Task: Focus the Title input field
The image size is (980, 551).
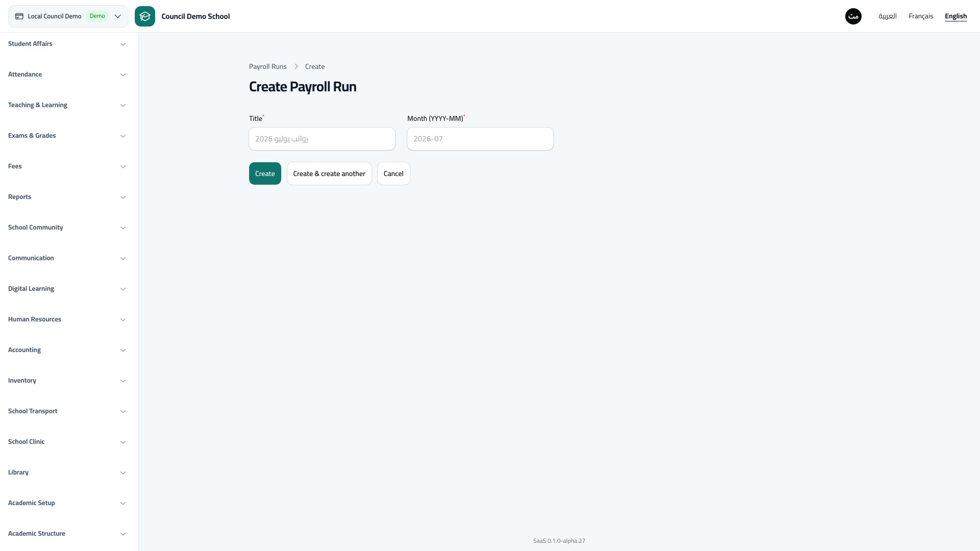Action: coord(322,139)
